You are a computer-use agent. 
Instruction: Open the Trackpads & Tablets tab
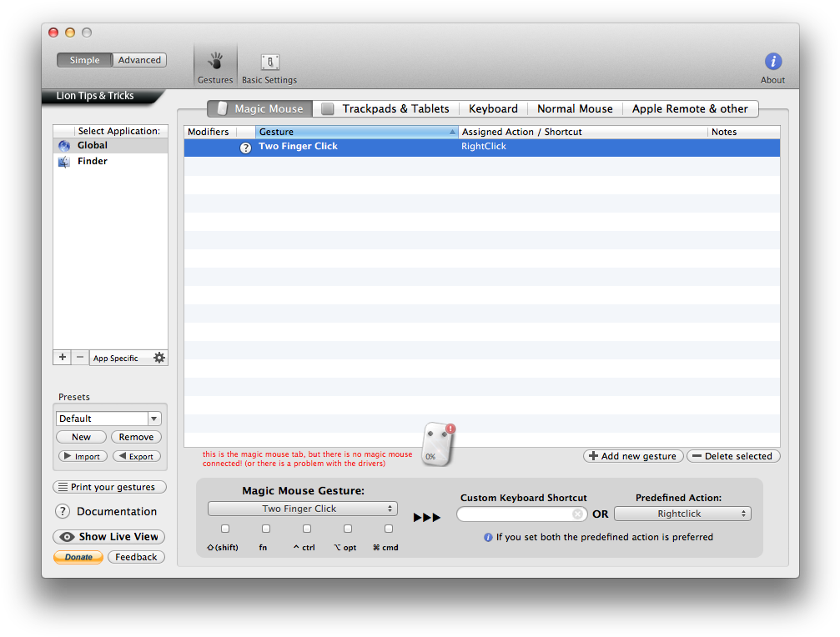385,108
